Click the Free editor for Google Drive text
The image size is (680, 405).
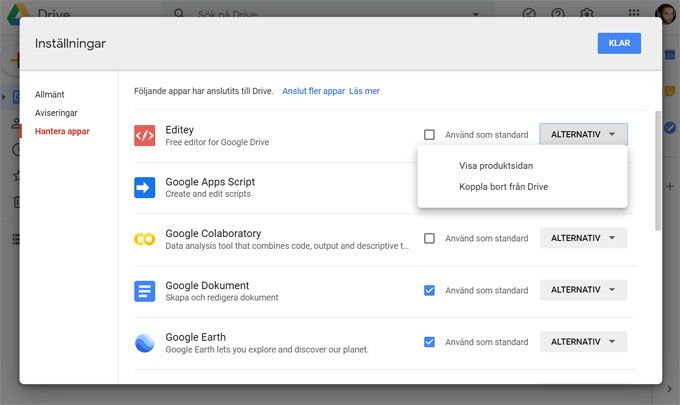tap(217, 142)
